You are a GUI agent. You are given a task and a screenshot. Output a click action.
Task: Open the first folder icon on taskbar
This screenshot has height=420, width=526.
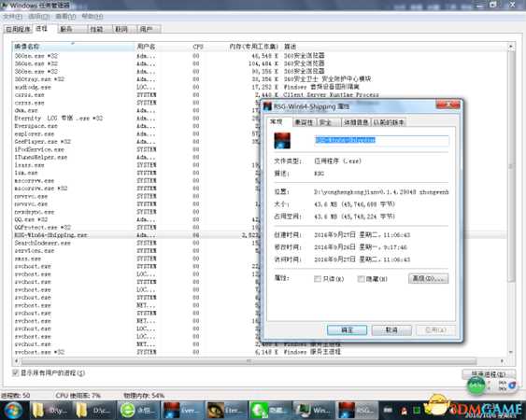click(x=50, y=411)
